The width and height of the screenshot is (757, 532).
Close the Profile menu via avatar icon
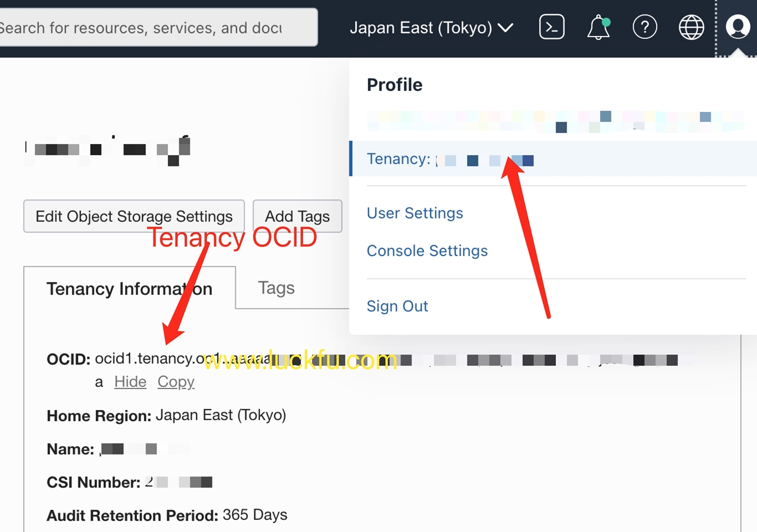[738, 27]
